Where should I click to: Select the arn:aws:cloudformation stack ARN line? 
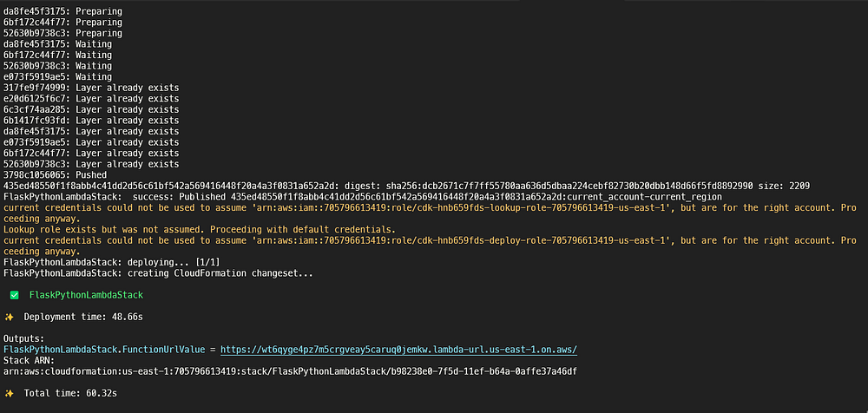tap(290, 371)
